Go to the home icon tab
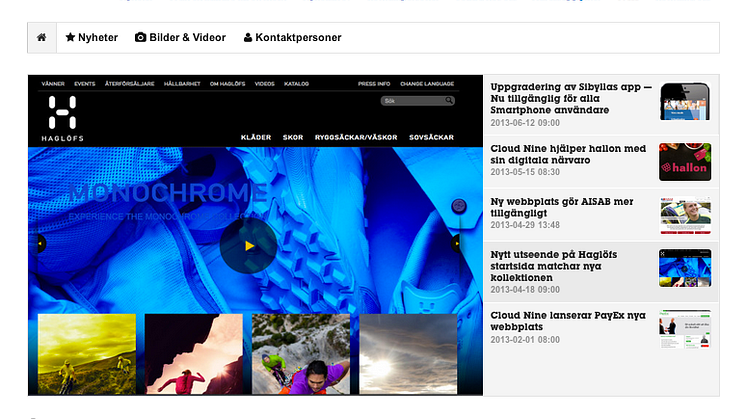This screenshot has height=419, width=746. click(42, 38)
